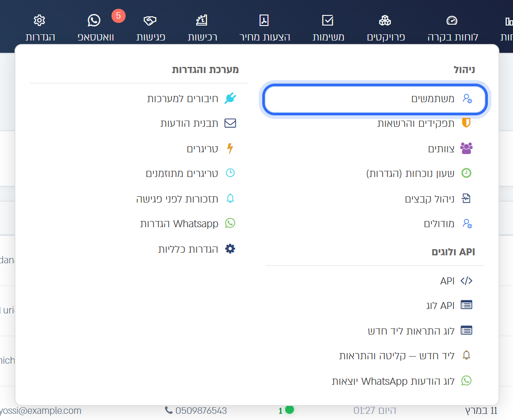
Task: Open the וואטסאפ WhatsApp icon in top nav
Action: point(94,20)
